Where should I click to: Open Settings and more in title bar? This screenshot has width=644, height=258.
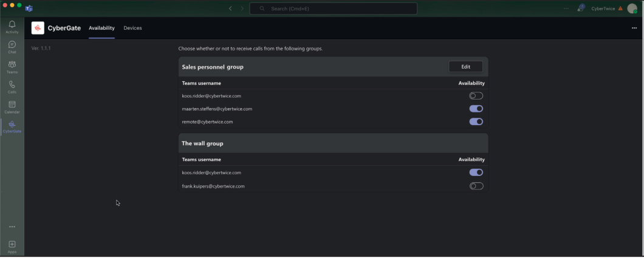click(x=566, y=8)
